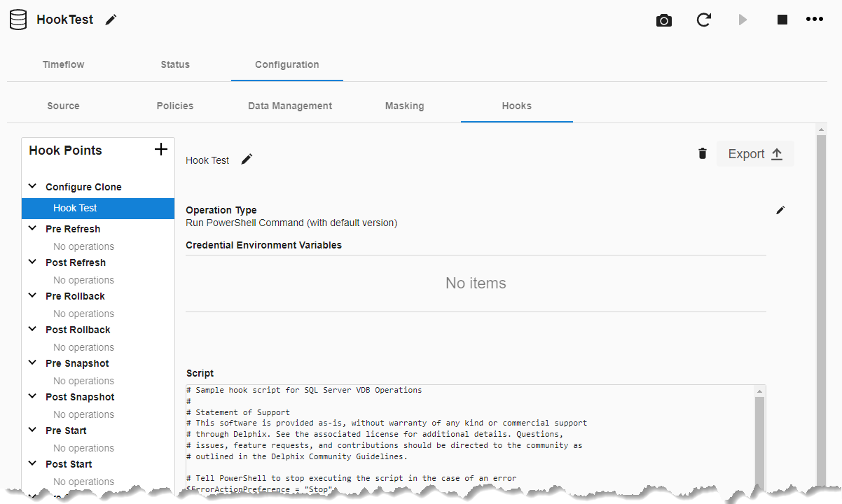
Task: Start the VDB with the play icon
Action: [x=743, y=20]
